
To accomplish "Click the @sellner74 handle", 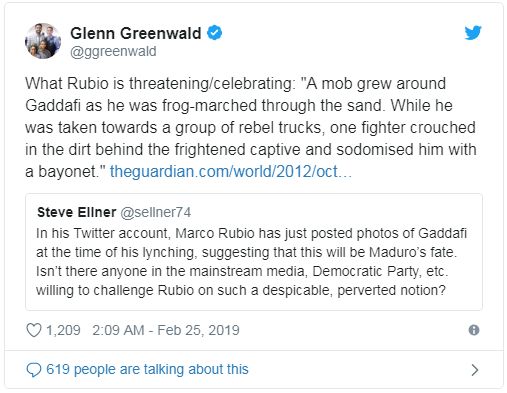I will tap(155, 212).
